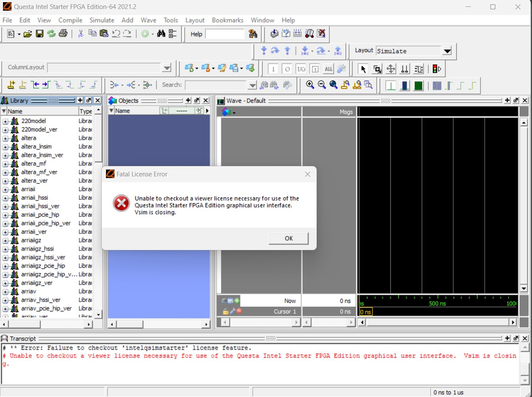Toggle the lock icon on Cursor 1

coord(225,311)
